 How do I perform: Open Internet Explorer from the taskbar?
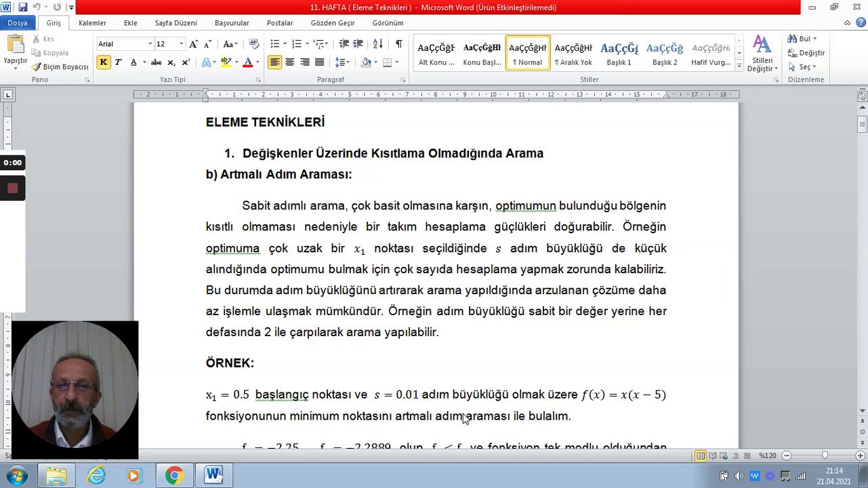96,476
